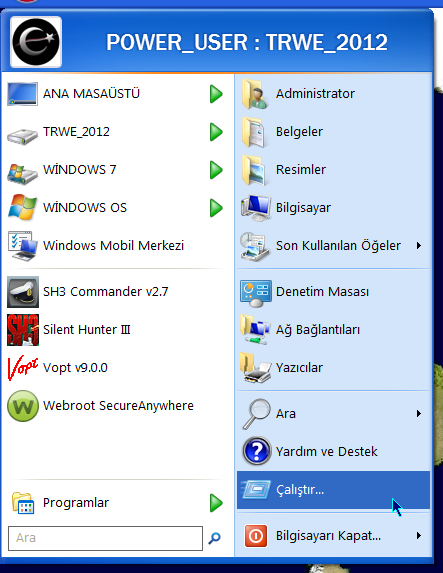Click the SH3 Commander captain hat icon
443x573 pixels.
[23, 292]
